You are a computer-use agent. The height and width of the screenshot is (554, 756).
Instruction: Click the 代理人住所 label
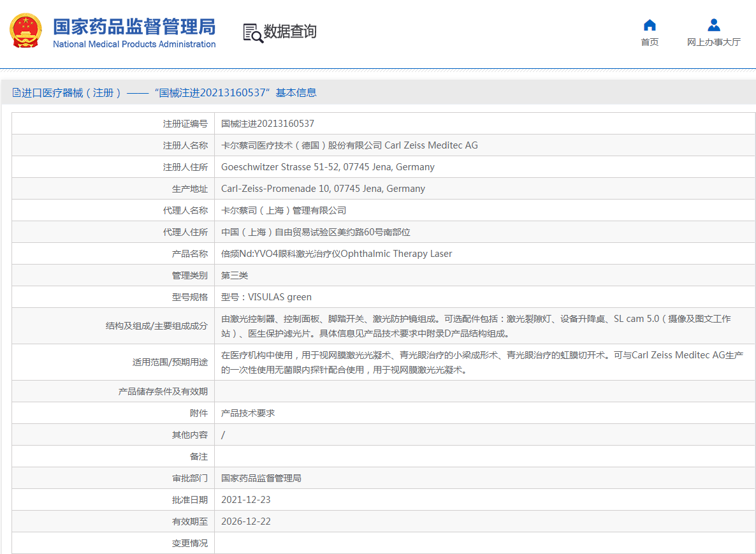(185, 233)
